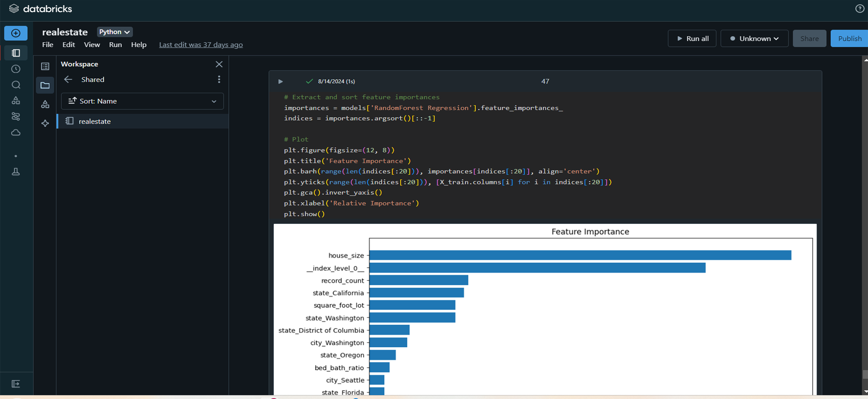Open the Unknown compute selector dropdown
The image size is (868, 399).
click(754, 38)
